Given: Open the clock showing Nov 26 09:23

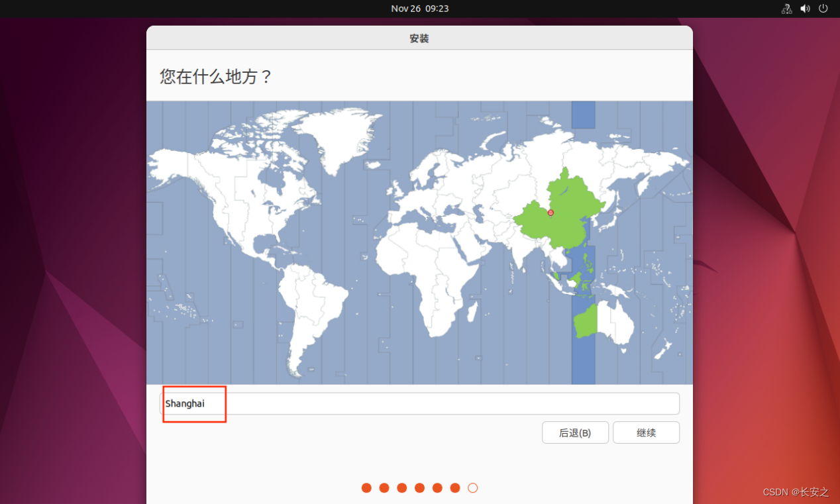Looking at the screenshot, I should [x=420, y=9].
